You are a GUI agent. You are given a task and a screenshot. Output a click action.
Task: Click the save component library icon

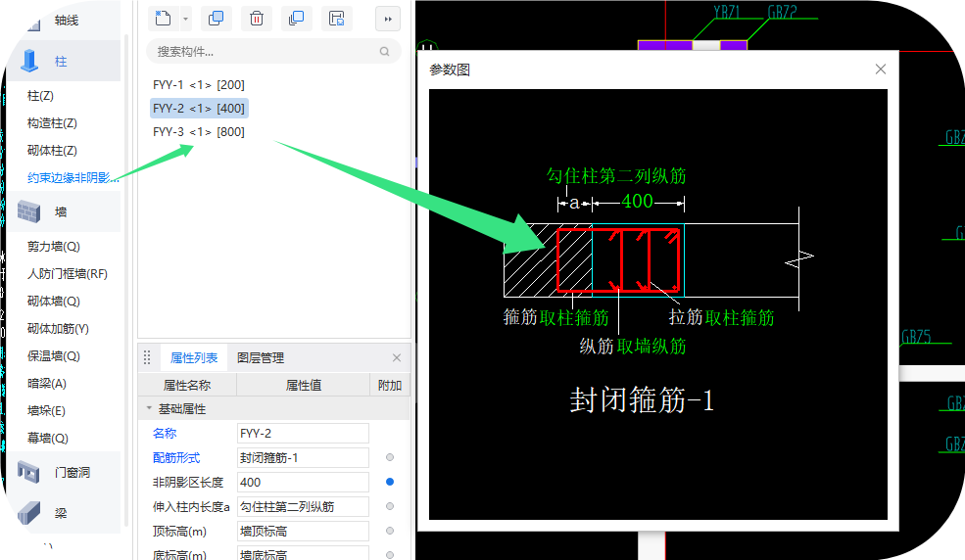point(337,19)
